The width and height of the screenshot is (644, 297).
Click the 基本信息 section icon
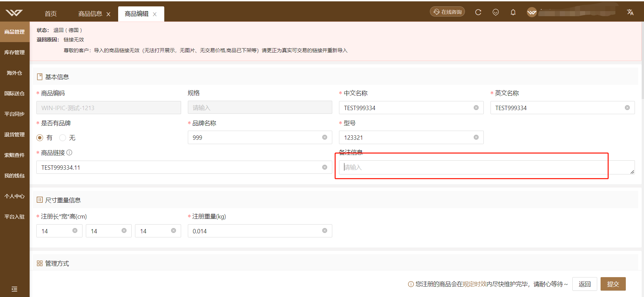click(x=40, y=77)
